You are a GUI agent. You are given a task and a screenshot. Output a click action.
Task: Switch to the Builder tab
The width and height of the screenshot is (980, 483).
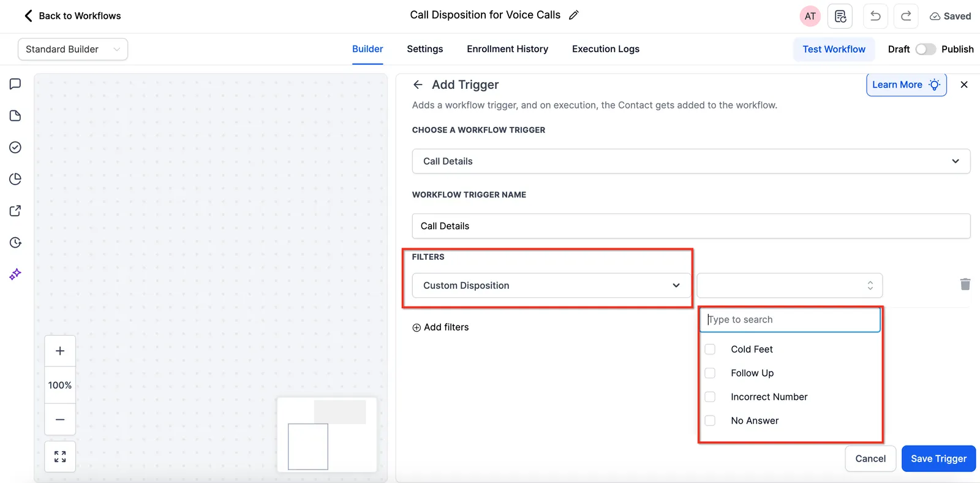367,49
